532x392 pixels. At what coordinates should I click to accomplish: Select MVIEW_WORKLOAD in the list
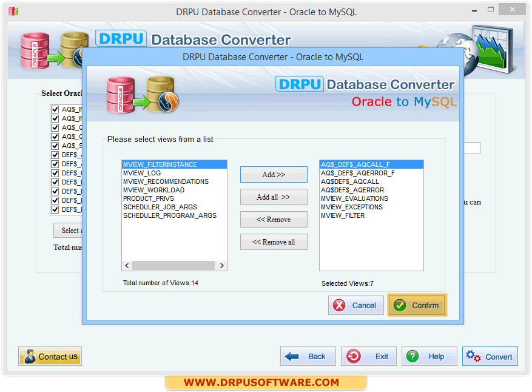(x=174, y=190)
